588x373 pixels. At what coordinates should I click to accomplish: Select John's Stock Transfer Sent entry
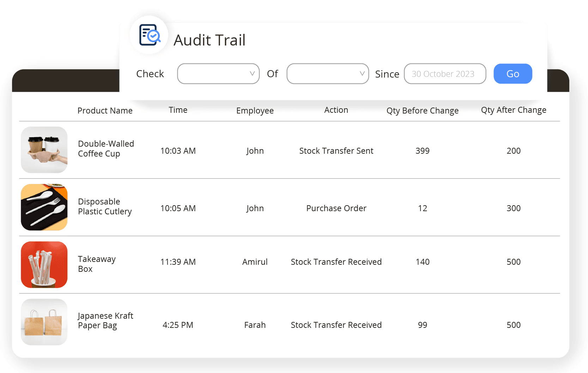point(336,151)
